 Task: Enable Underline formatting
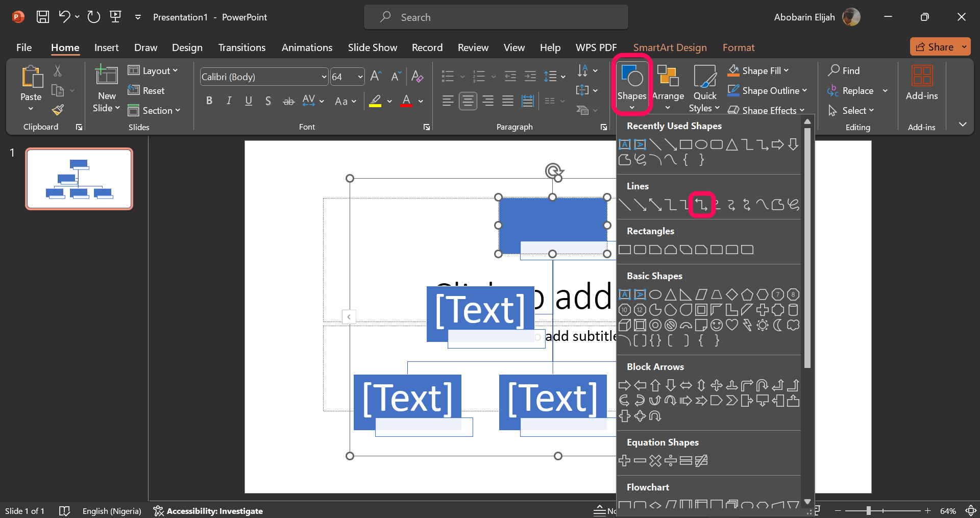(x=249, y=101)
